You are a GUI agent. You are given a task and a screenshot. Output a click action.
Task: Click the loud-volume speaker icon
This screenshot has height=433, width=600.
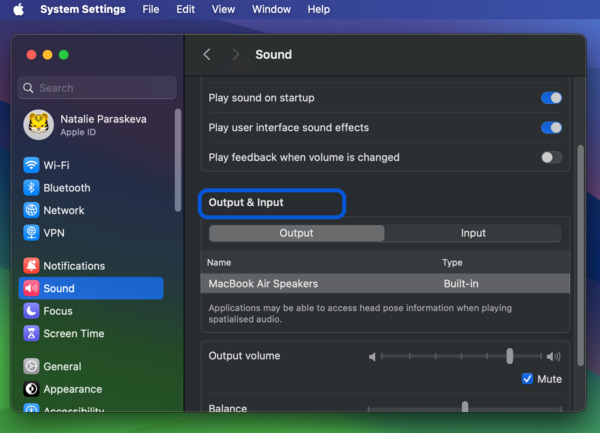[553, 356]
